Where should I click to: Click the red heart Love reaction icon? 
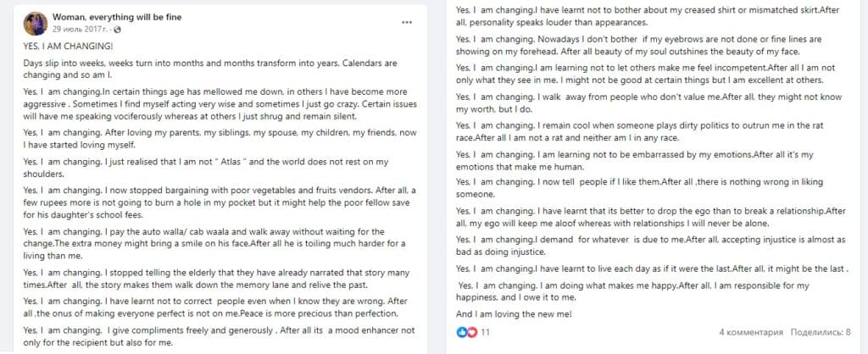pyautogui.click(x=471, y=332)
